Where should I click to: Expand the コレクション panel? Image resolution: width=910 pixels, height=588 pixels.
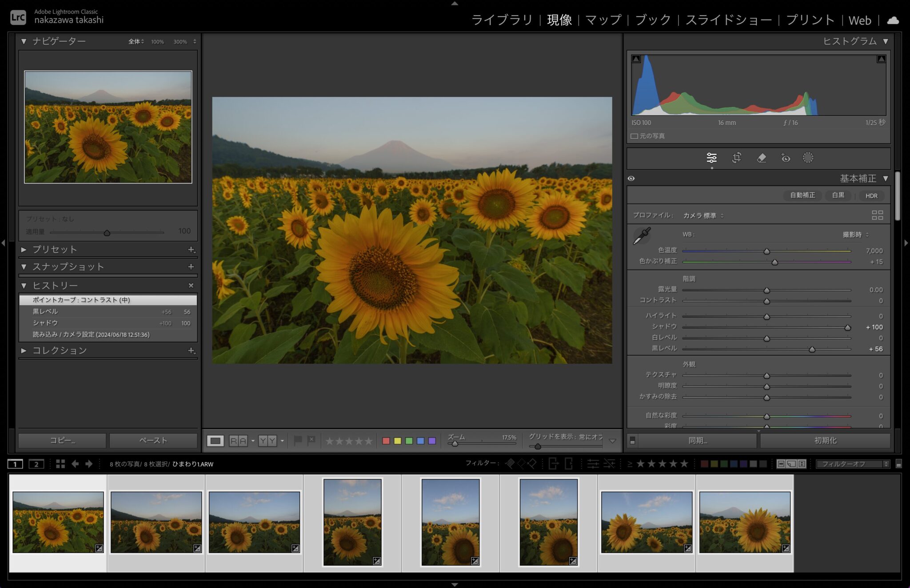click(x=24, y=350)
